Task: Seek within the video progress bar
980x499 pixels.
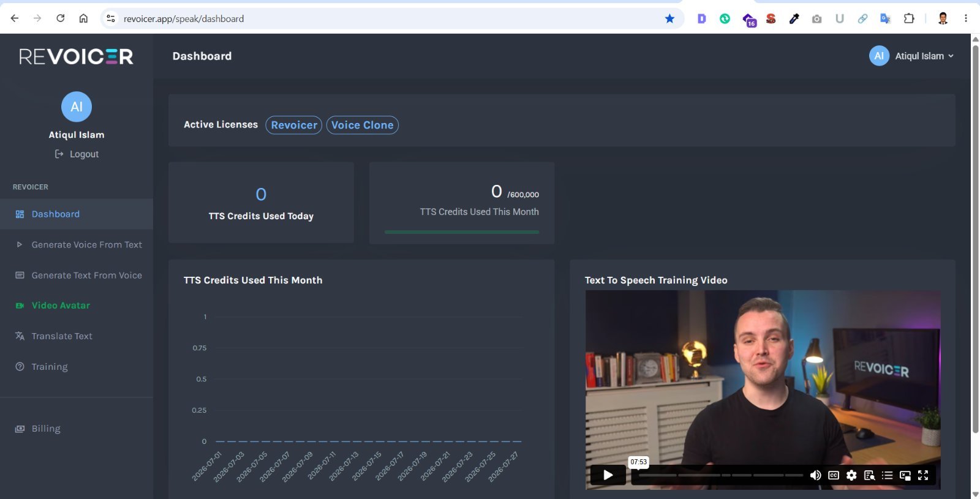Action: (721, 475)
